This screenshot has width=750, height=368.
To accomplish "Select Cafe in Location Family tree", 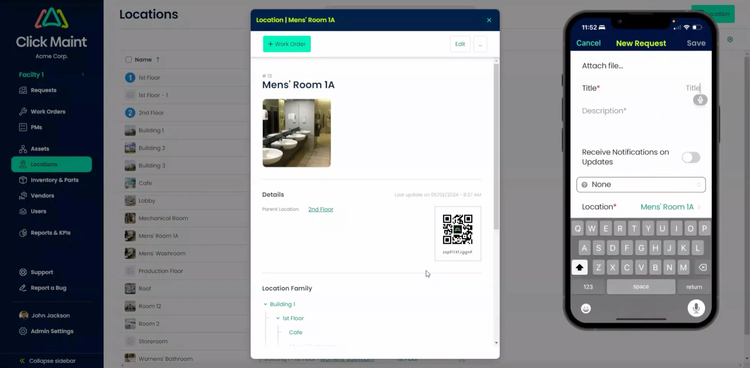I will (x=295, y=332).
